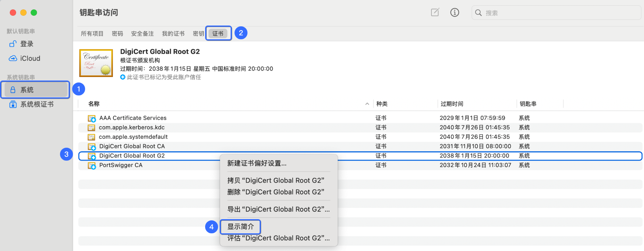Click the compose new item icon
This screenshot has width=644, height=251.
pyautogui.click(x=435, y=13)
